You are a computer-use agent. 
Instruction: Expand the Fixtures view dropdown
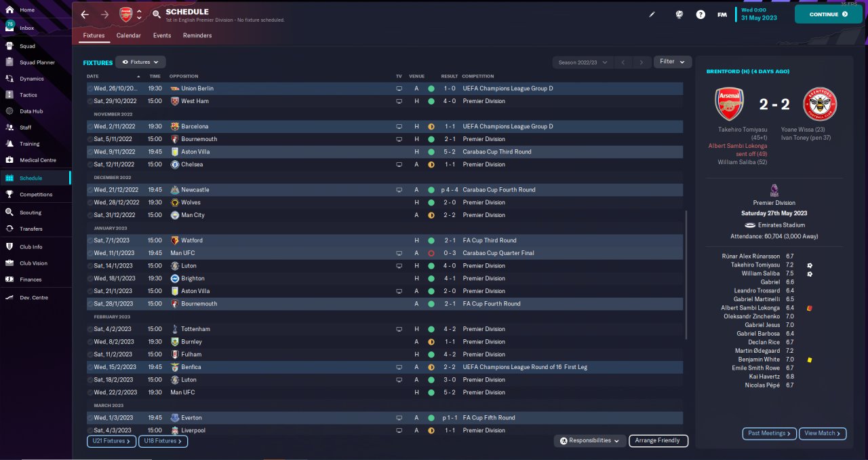tap(140, 62)
